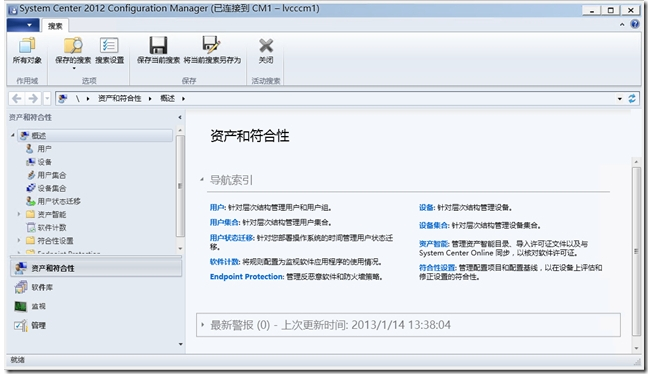The height and width of the screenshot is (376, 651).
Task: Click 保存当前搜索 floppy disk icon
Action: 158,45
